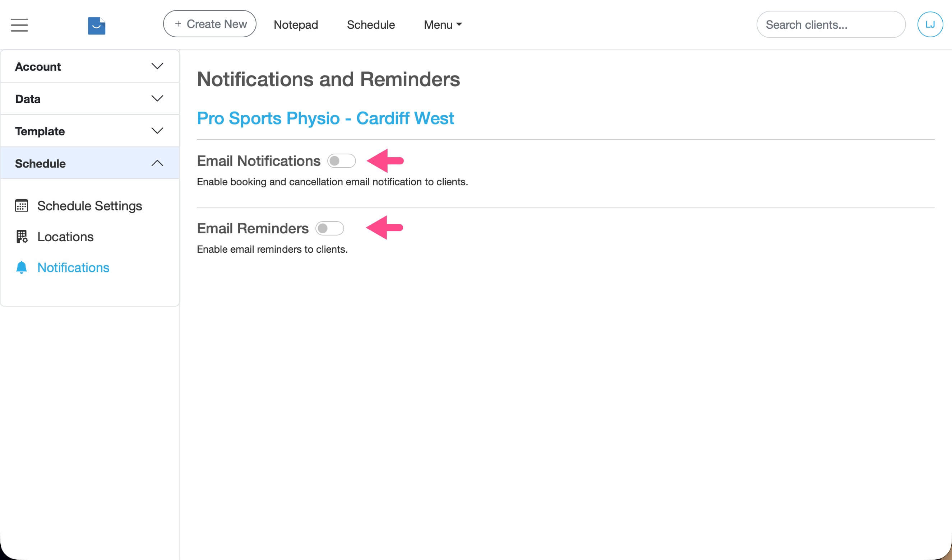This screenshot has height=560, width=952.
Task: Open Pro Sports Physio - Cardiff West link
Action: (x=325, y=118)
